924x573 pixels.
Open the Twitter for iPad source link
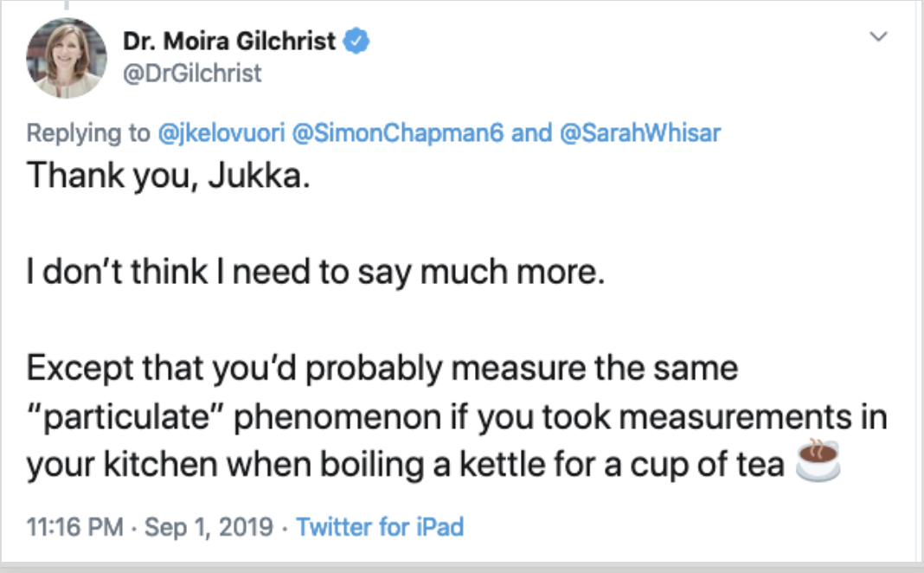[380, 526]
